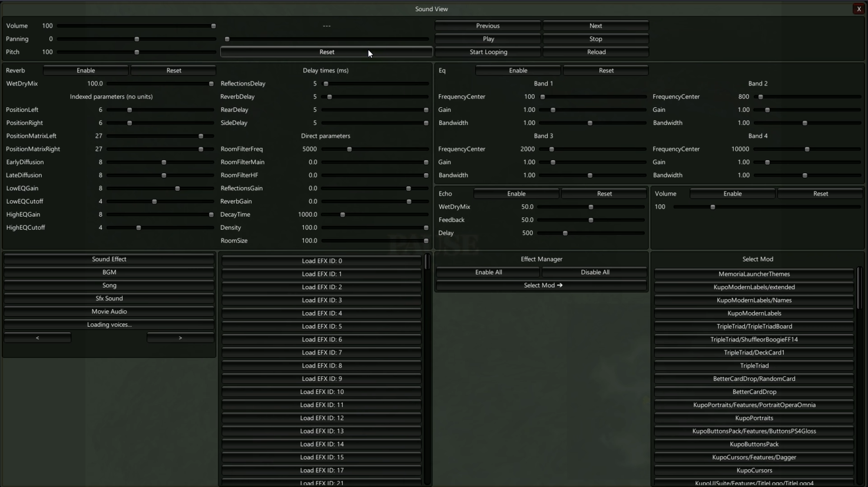Reset the Volume effect next to Echo
This screenshot has width=868, height=487.
coord(820,194)
